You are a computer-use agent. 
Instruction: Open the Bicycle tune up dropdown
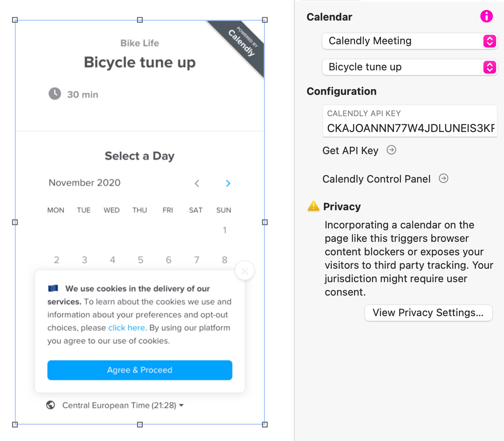409,67
